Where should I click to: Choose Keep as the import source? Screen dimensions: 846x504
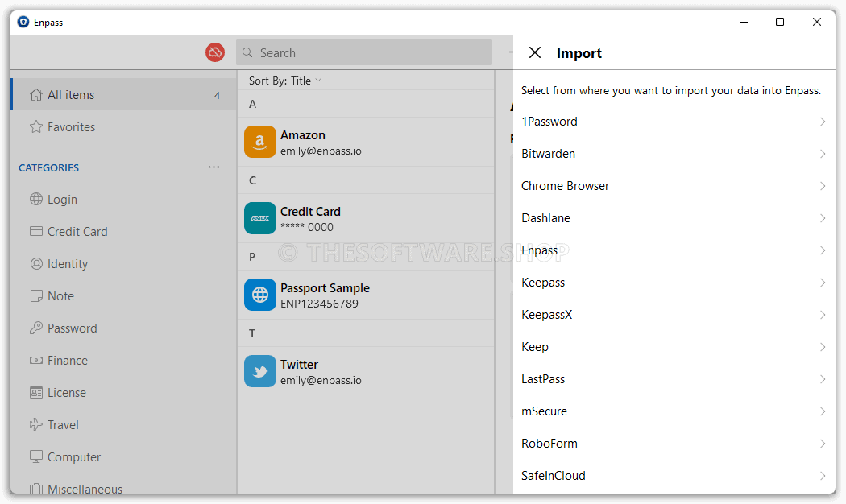(674, 347)
